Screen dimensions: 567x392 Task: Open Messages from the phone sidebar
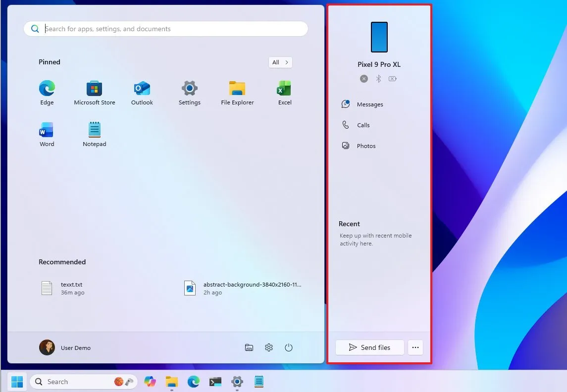click(x=369, y=104)
